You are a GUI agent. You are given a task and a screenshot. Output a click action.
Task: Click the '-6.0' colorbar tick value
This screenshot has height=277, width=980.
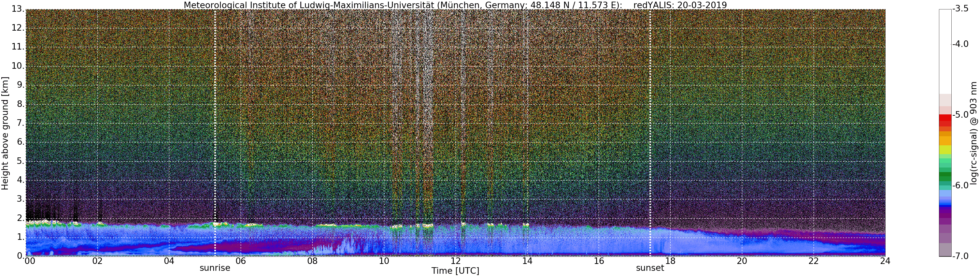(960, 186)
